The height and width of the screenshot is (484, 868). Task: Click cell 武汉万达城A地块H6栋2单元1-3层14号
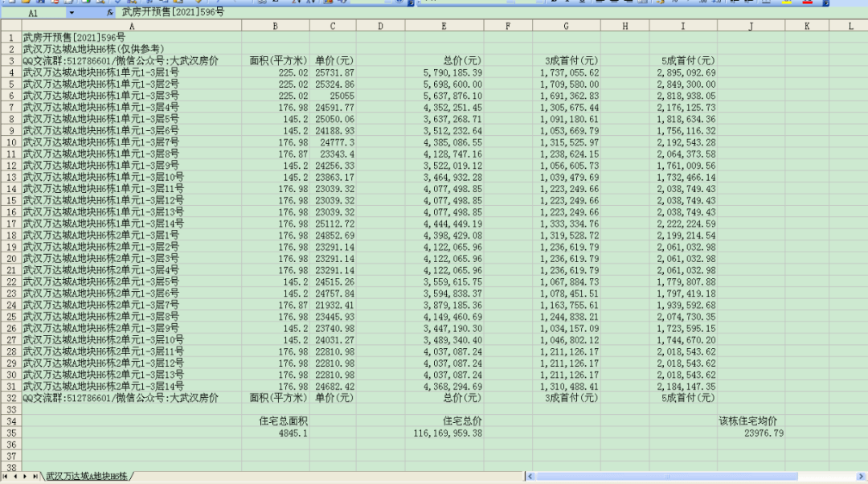[103, 386]
